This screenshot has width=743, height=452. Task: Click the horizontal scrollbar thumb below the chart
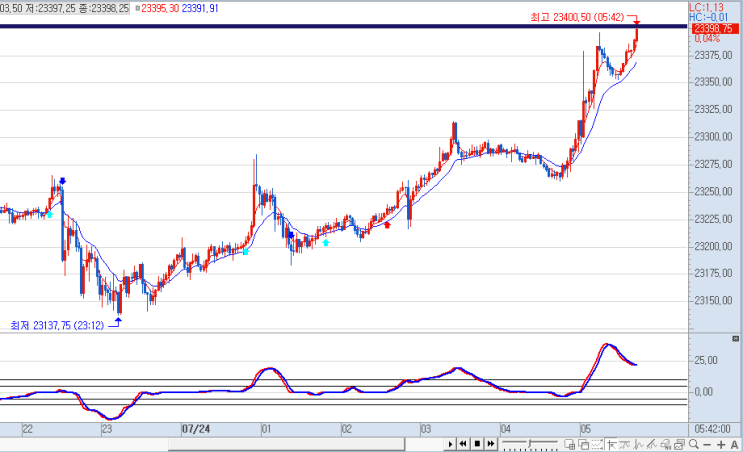(286, 444)
